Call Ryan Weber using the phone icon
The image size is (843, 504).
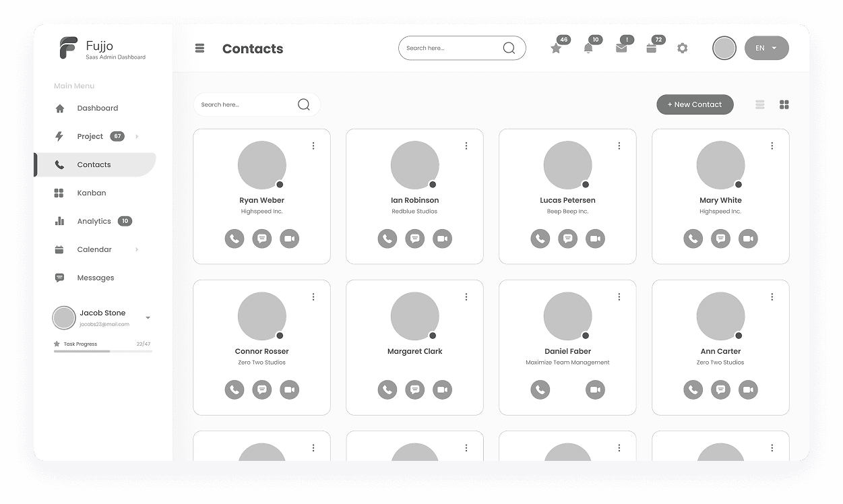(234, 238)
